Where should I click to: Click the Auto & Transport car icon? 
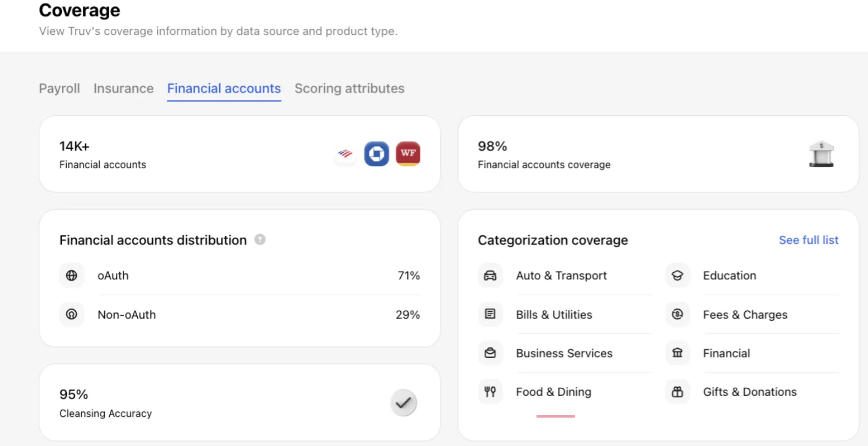490,275
